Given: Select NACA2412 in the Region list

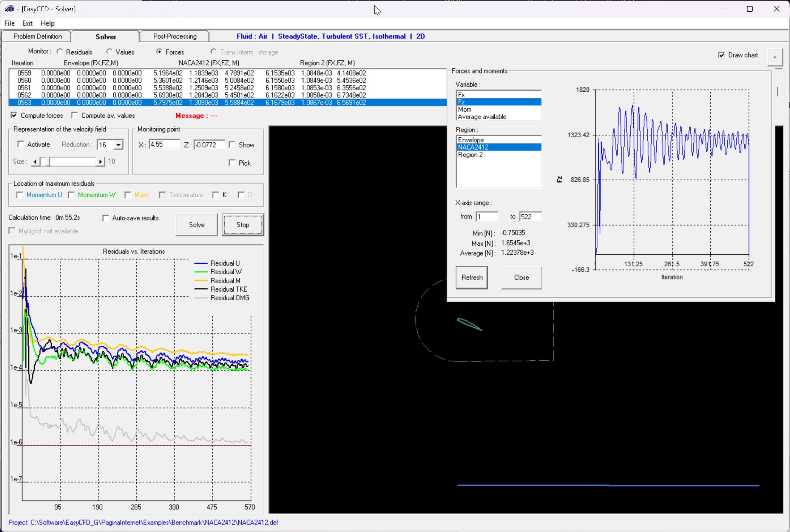Looking at the screenshot, I should coord(499,147).
